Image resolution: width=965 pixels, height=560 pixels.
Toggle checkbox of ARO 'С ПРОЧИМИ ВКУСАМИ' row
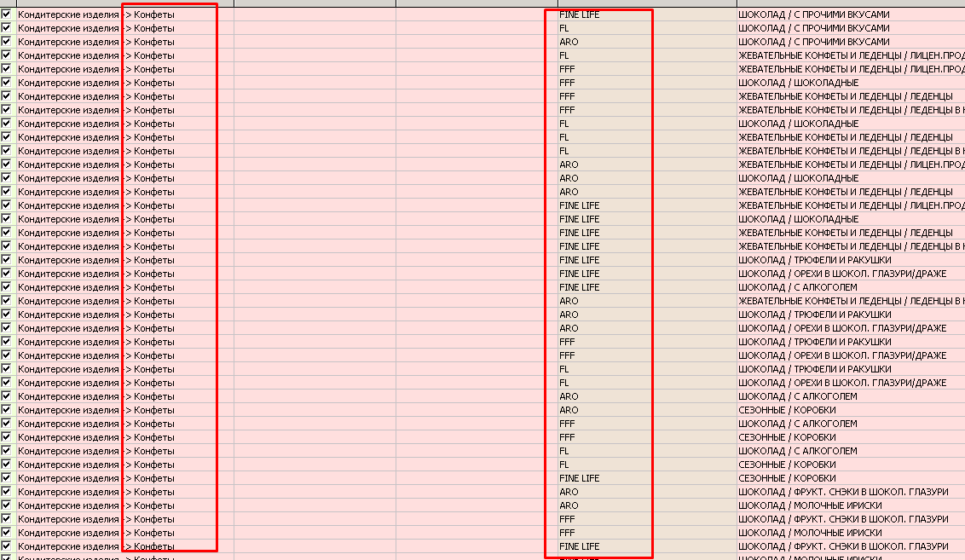pyautogui.click(x=6, y=41)
